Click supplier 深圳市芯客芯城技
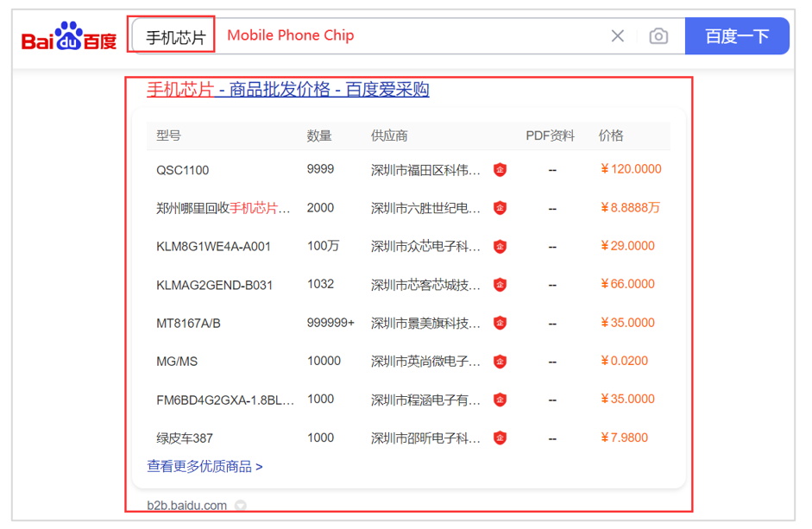Viewport: 812px width, 529px height. click(x=425, y=285)
